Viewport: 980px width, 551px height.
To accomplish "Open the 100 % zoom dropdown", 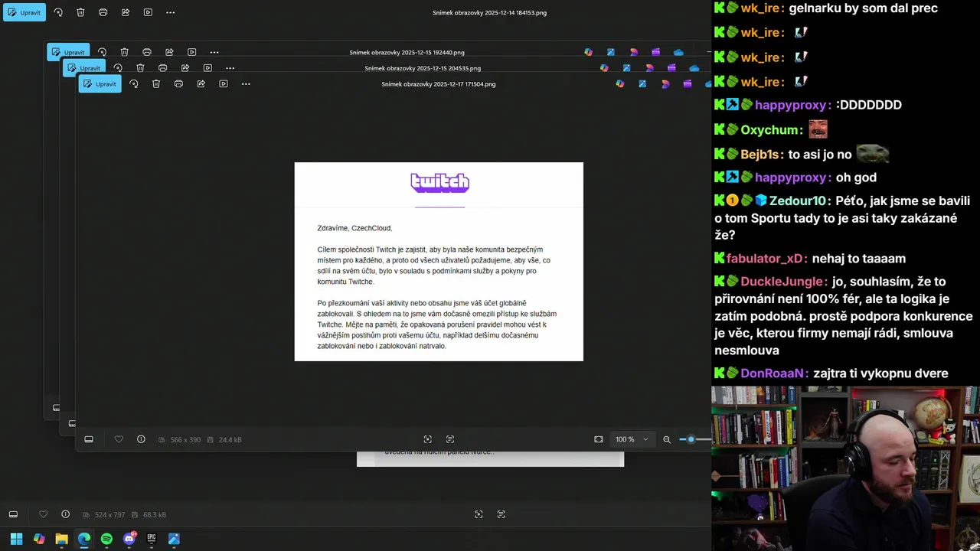I will (632, 439).
